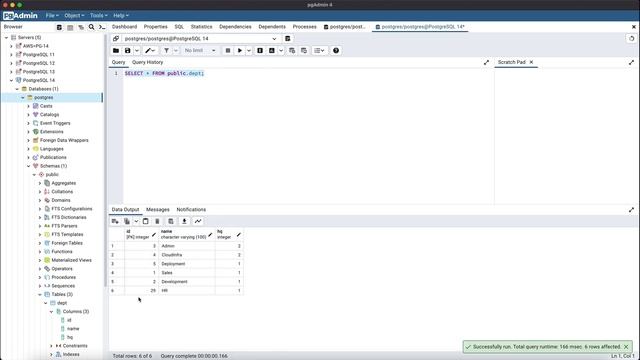The width and height of the screenshot is (640, 360).
Task: Open the Macros list dropdown
Action: (319, 51)
